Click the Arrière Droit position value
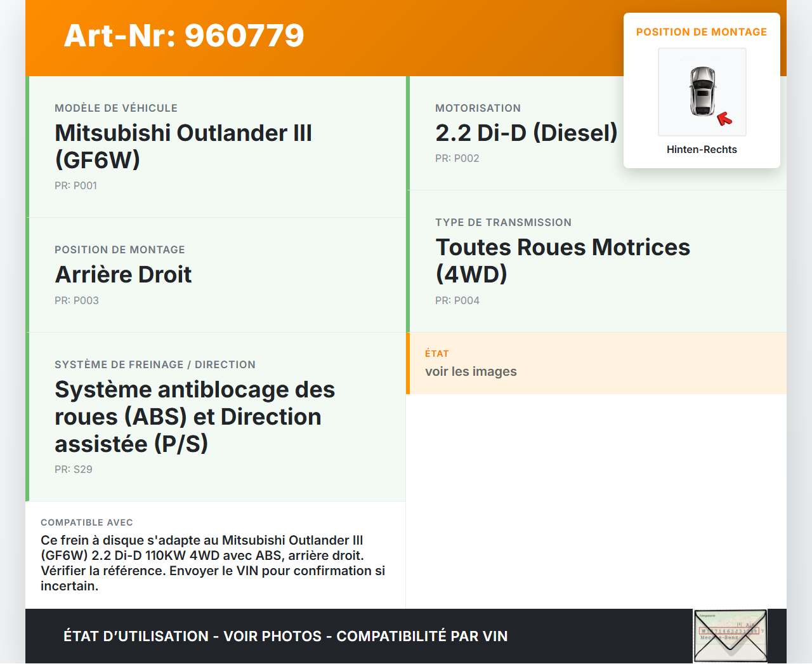The image size is (812, 664). pyautogui.click(x=123, y=275)
